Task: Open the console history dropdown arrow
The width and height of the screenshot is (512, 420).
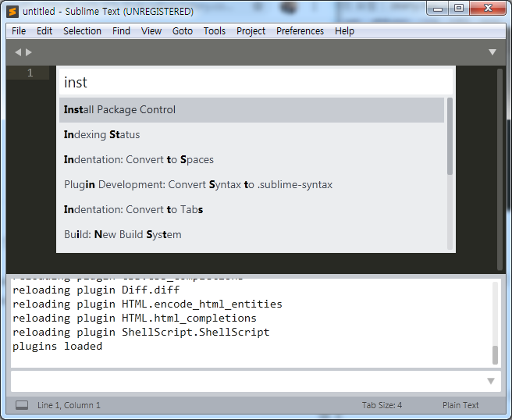Action: (491, 381)
